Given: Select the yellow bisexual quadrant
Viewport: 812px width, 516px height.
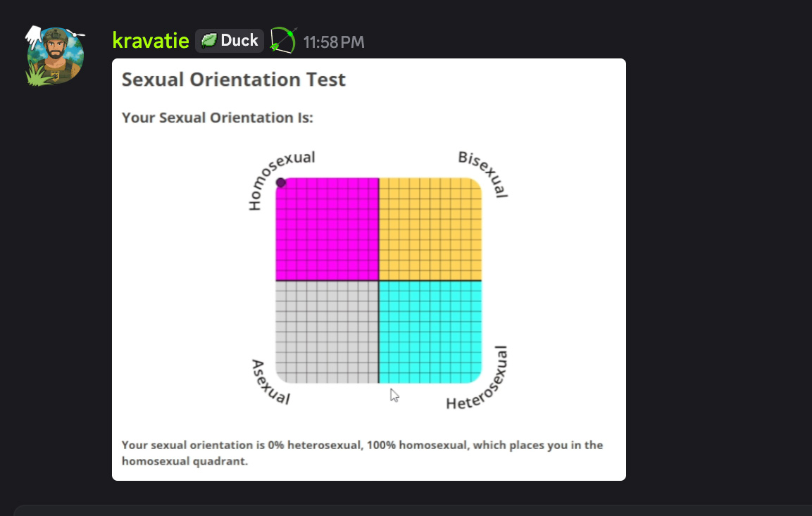Looking at the screenshot, I should click(430, 229).
